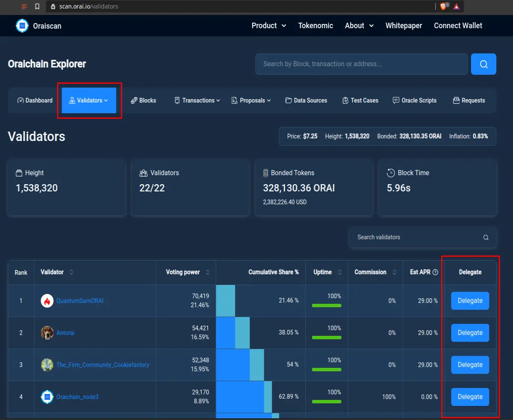
Task: Click the Oraiscan brand name
Action: coord(47,26)
